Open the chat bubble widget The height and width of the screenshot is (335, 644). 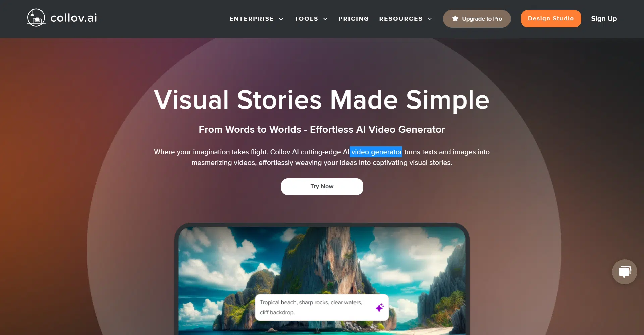pos(625,272)
